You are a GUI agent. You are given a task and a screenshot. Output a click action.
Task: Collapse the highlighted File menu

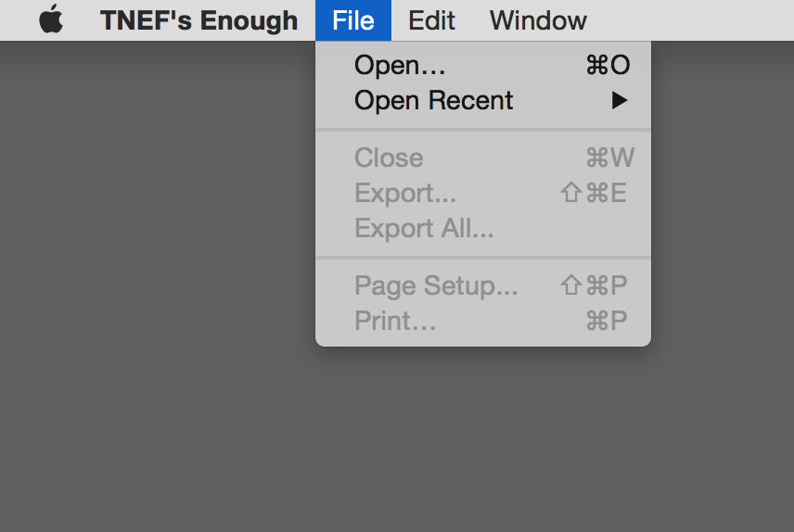coord(353,20)
